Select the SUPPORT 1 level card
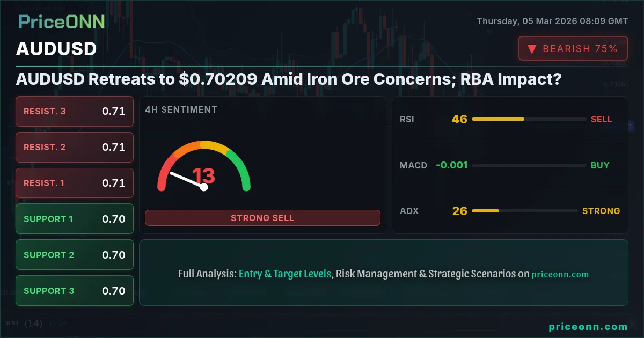 pos(75,219)
